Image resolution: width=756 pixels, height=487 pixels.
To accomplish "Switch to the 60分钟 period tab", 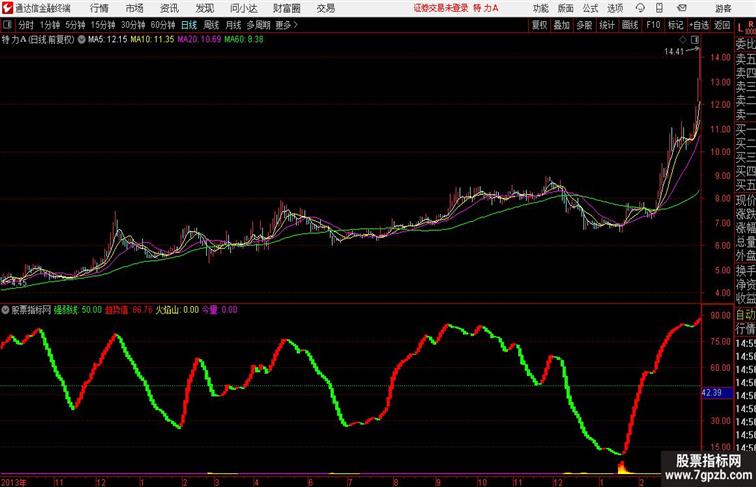I will click(x=163, y=25).
